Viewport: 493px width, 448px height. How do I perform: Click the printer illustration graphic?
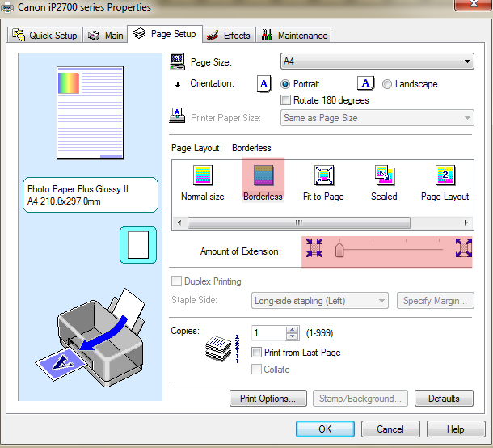pos(91,336)
